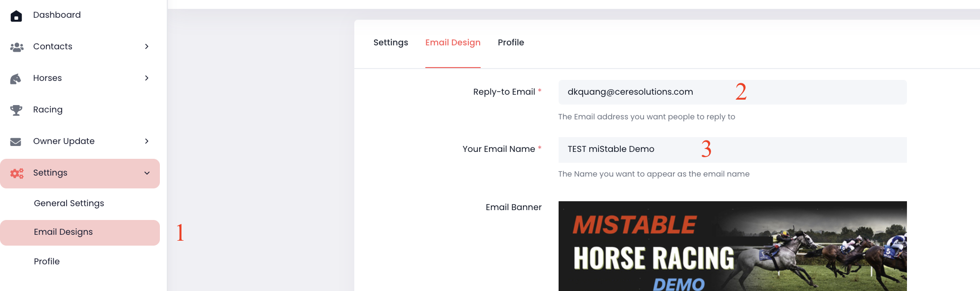Focus the Reply-to Email input field
This screenshot has width=980, height=291.
pos(732,92)
